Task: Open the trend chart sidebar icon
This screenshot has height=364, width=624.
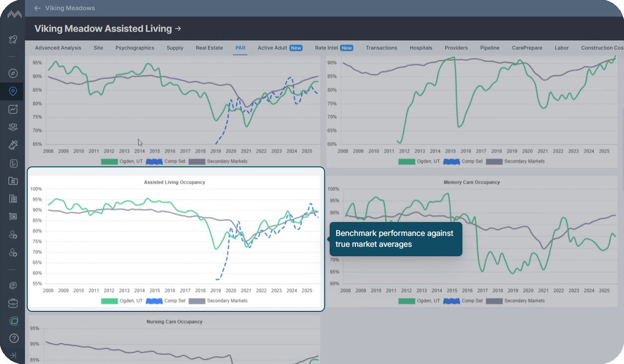Action: click(13, 109)
